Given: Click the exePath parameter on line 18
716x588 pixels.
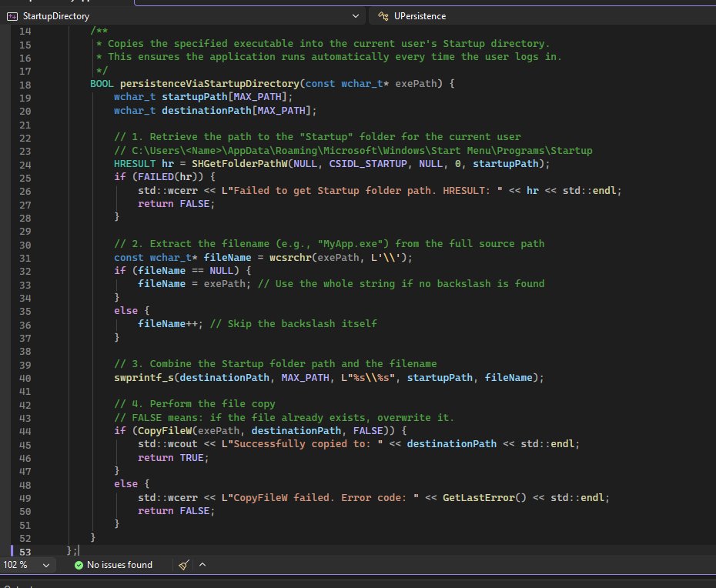Looking at the screenshot, I should [416, 84].
